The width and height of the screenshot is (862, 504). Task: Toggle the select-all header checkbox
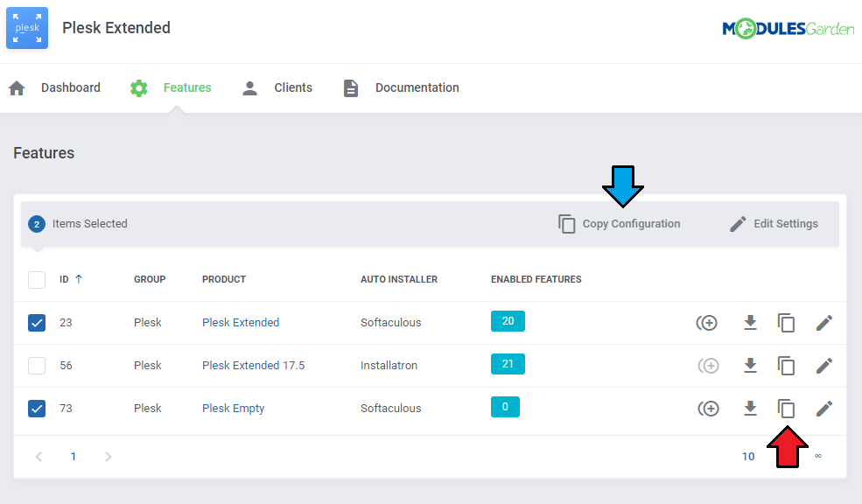pyautogui.click(x=37, y=279)
